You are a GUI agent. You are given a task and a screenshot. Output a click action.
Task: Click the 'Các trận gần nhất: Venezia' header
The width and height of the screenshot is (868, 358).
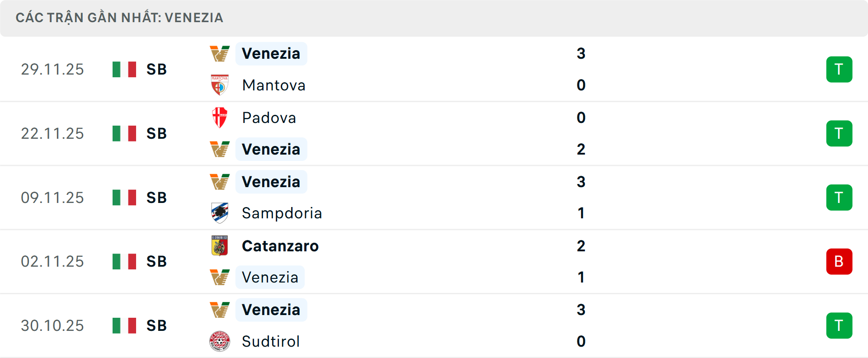(x=119, y=18)
